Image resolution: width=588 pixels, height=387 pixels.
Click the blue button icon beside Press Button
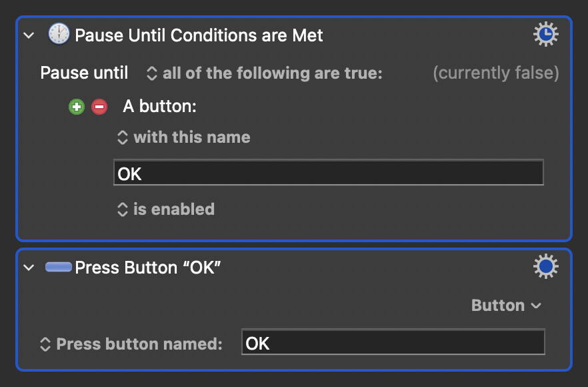click(x=59, y=268)
